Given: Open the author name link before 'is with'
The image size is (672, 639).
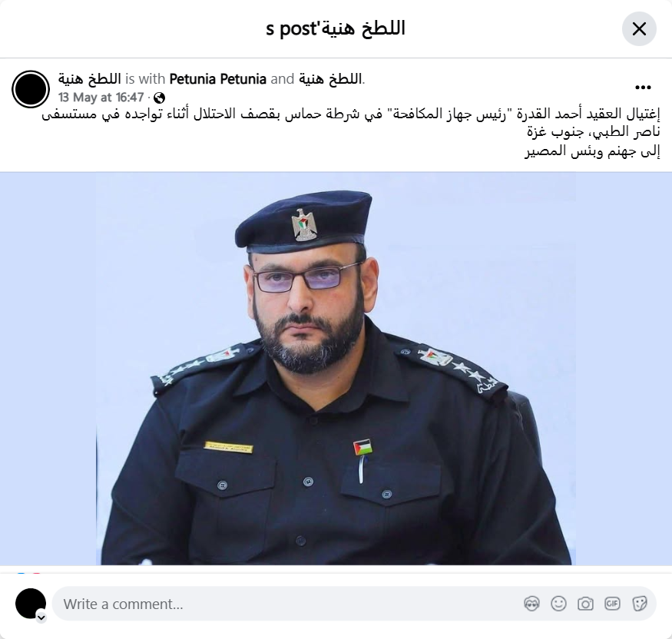Looking at the screenshot, I should (90, 79).
